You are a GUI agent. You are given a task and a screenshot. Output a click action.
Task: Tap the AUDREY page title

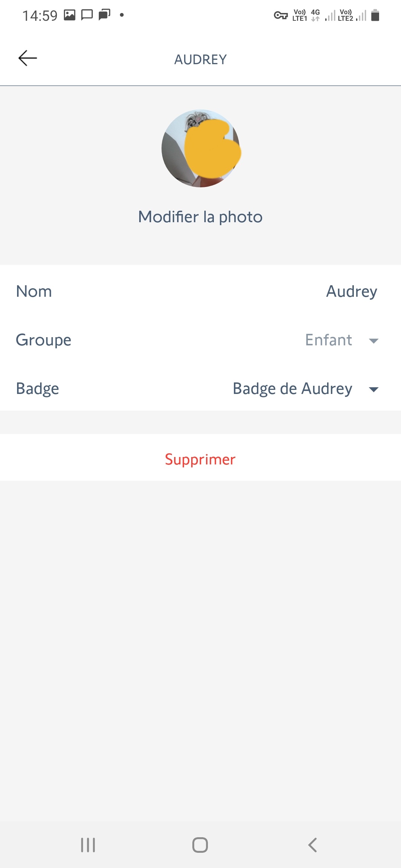coord(200,59)
